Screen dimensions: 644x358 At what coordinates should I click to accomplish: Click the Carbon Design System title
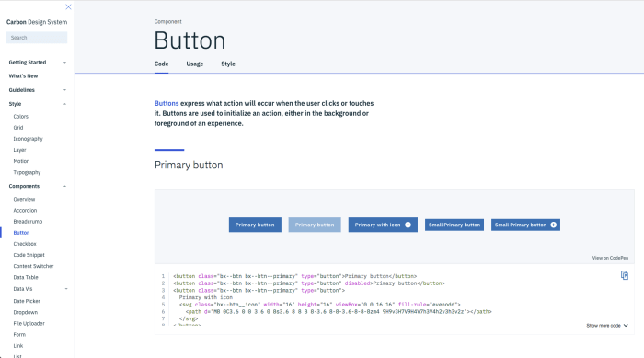pos(37,22)
